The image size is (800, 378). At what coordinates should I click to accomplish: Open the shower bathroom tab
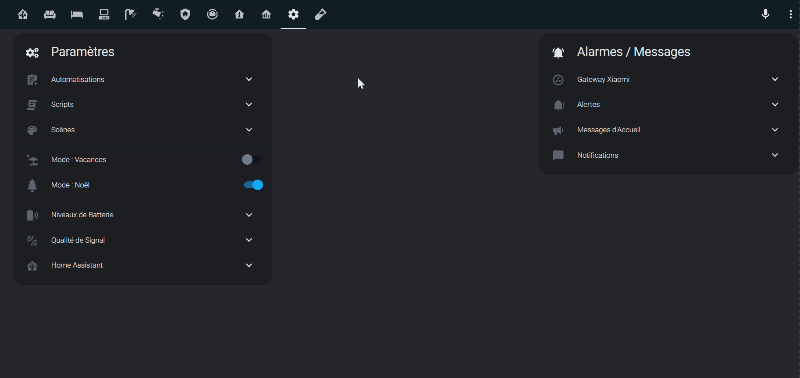131,14
